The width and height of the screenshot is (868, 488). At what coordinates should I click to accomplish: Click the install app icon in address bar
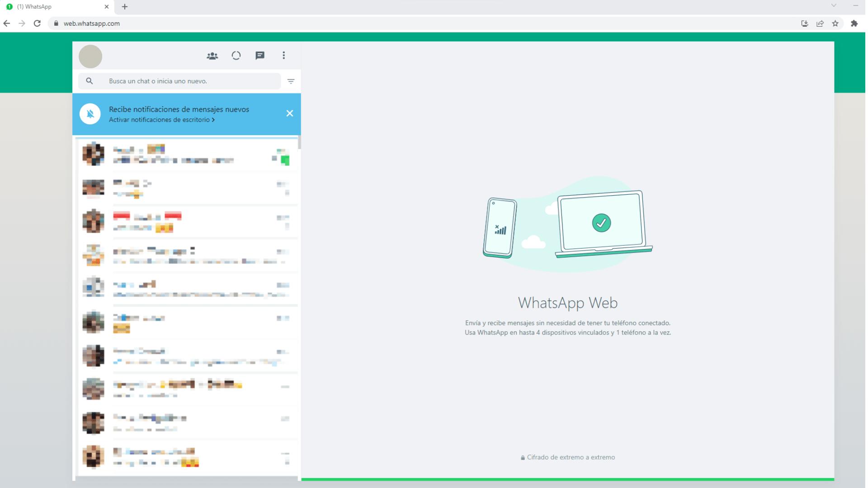point(805,23)
